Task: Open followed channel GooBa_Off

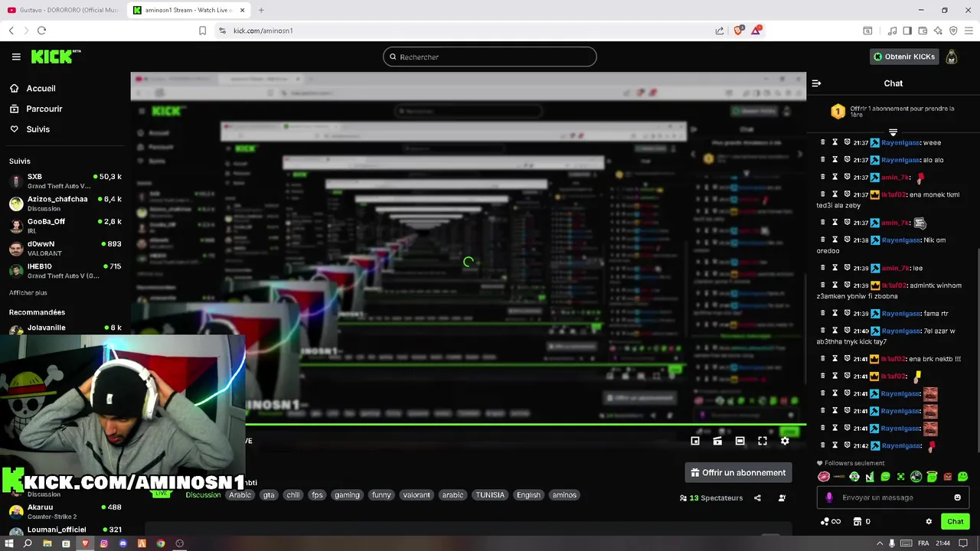Action: click(65, 225)
